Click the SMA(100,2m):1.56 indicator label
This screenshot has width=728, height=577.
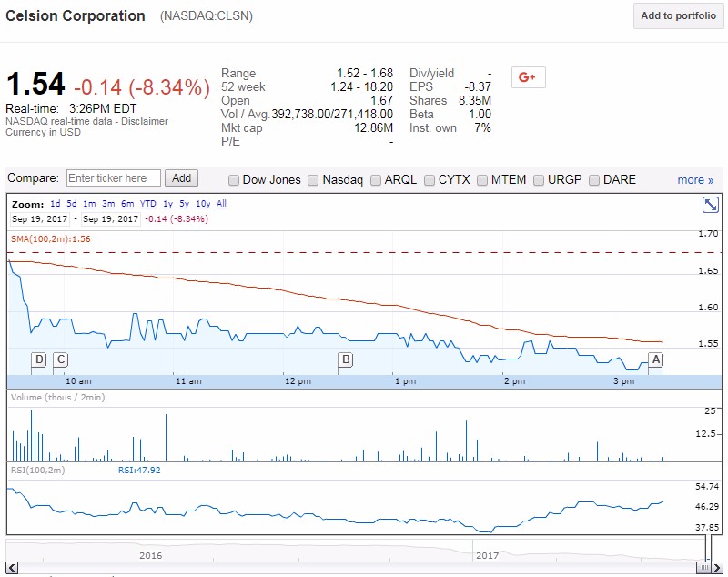pyautogui.click(x=51, y=239)
